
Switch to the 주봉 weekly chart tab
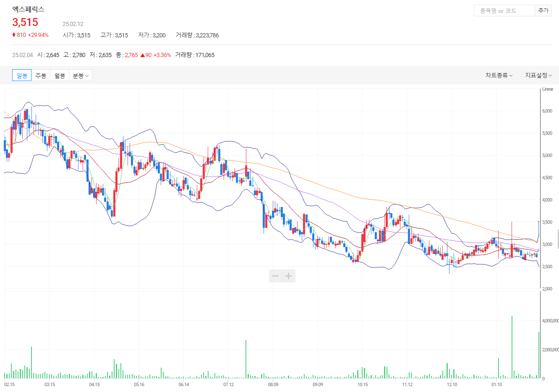(x=41, y=76)
